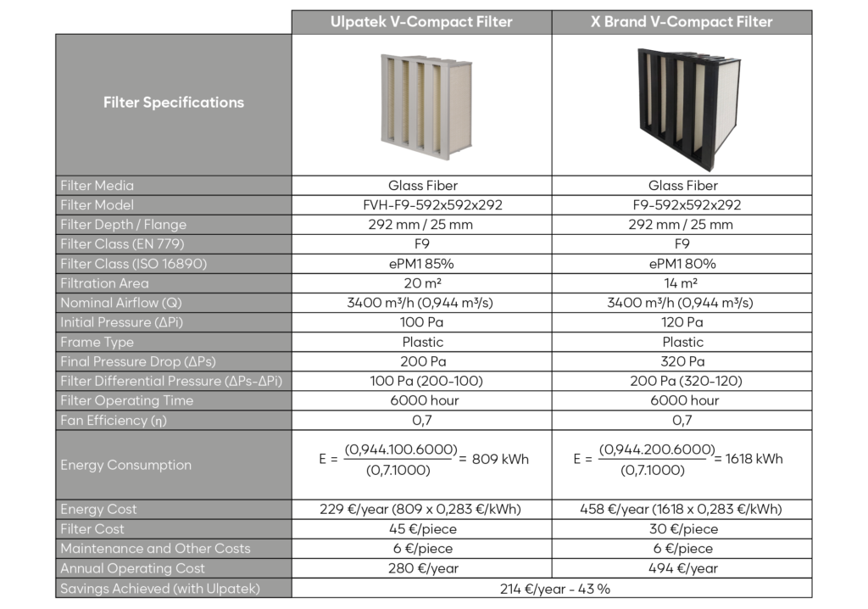Click the '45 €/piece' filter cost
Image resolution: width=868 pixels, height=609 pixels.
coord(423,529)
